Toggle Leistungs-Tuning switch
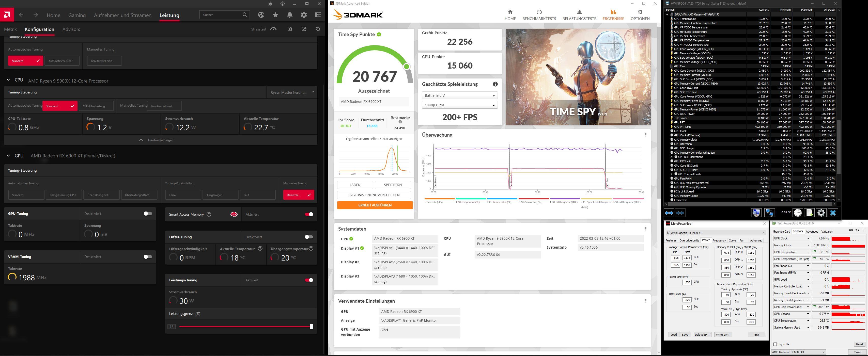 (309, 280)
